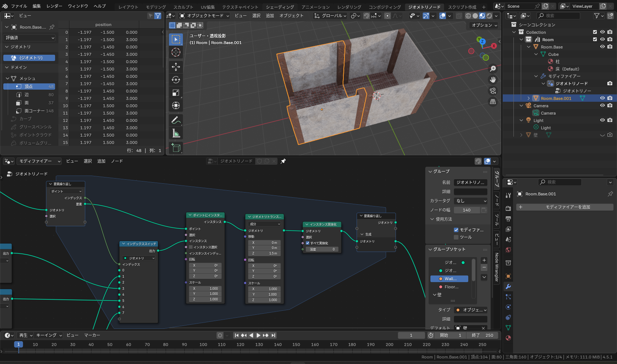Select the Annotate tool
Image resolution: width=617 pixels, height=364 pixels.
(176, 120)
